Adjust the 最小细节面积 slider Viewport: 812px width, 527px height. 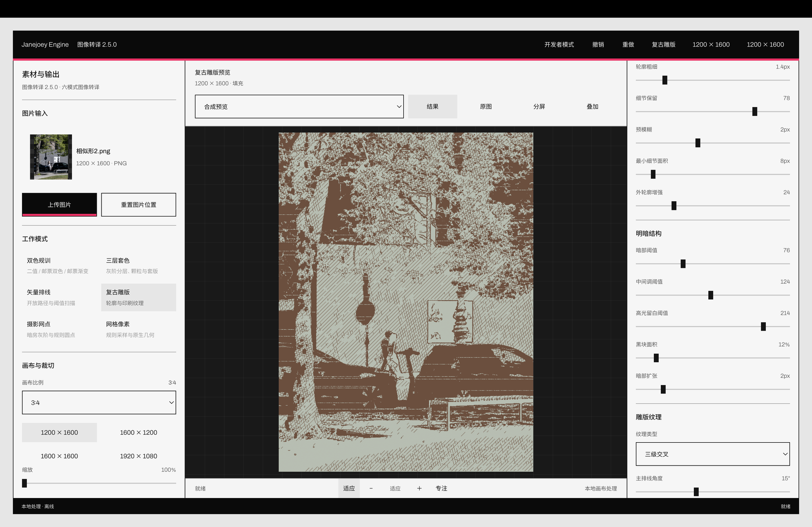pyautogui.click(x=713, y=174)
